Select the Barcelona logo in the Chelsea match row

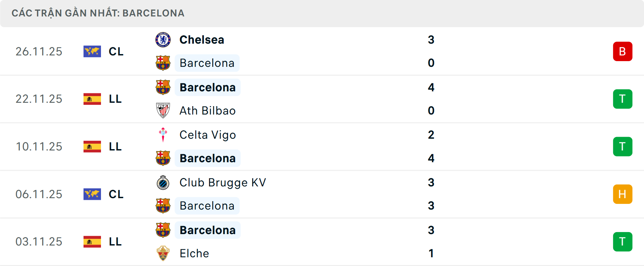pos(163,63)
